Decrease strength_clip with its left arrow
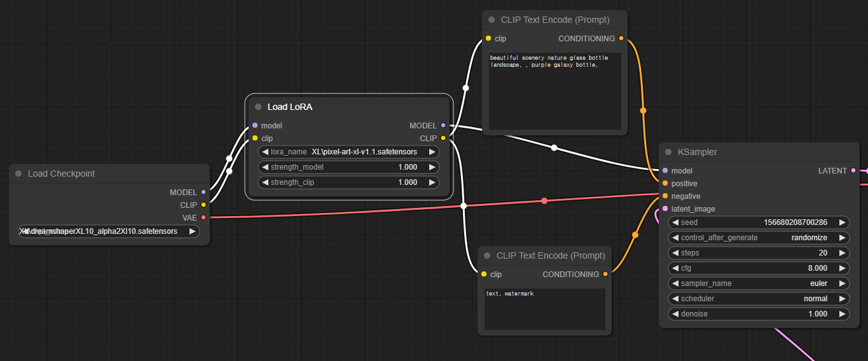This screenshot has width=868, height=361. coord(265,182)
